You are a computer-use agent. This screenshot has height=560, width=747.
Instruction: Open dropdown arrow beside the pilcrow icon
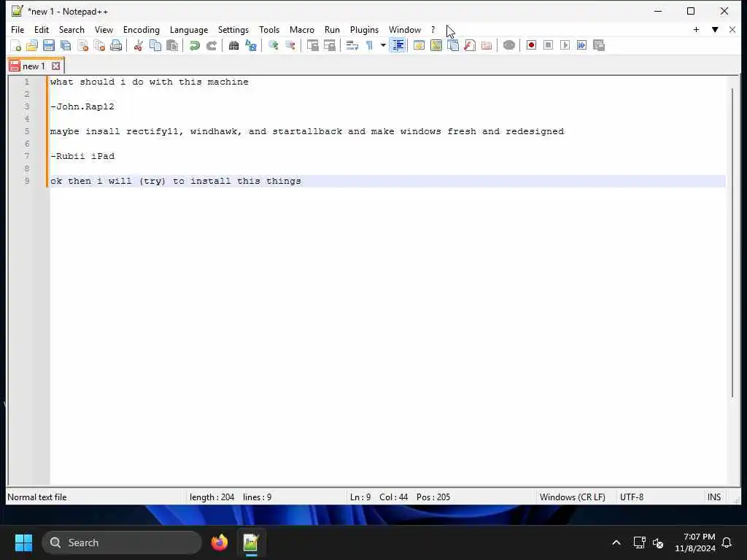pos(382,45)
